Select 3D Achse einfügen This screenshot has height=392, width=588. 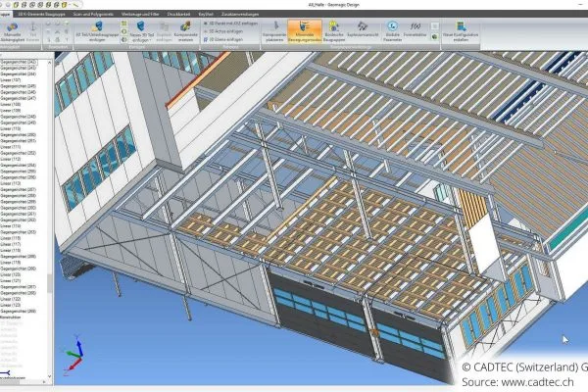pyautogui.click(x=223, y=31)
